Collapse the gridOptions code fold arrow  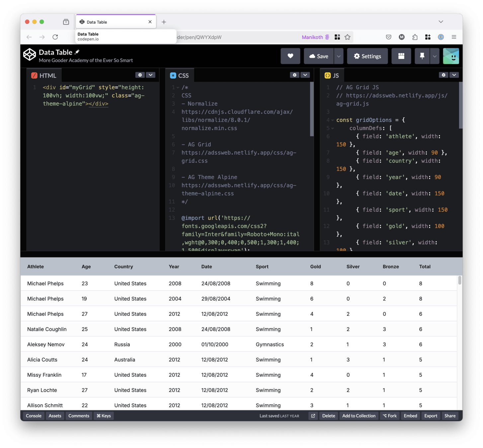tap(332, 120)
